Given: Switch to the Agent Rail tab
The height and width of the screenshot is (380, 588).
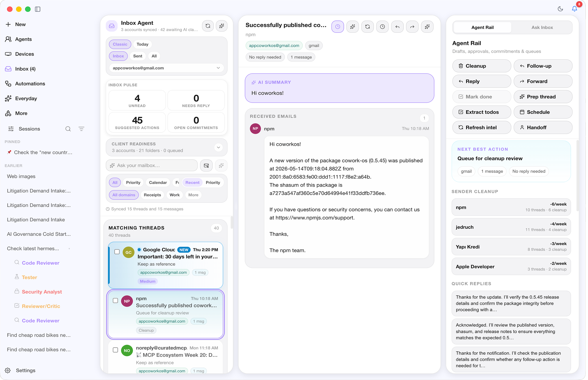Looking at the screenshot, I should (x=482, y=27).
